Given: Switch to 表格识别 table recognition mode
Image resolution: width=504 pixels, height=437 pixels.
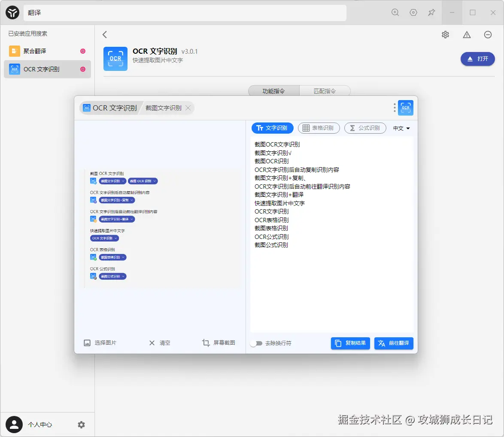Looking at the screenshot, I should point(319,128).
